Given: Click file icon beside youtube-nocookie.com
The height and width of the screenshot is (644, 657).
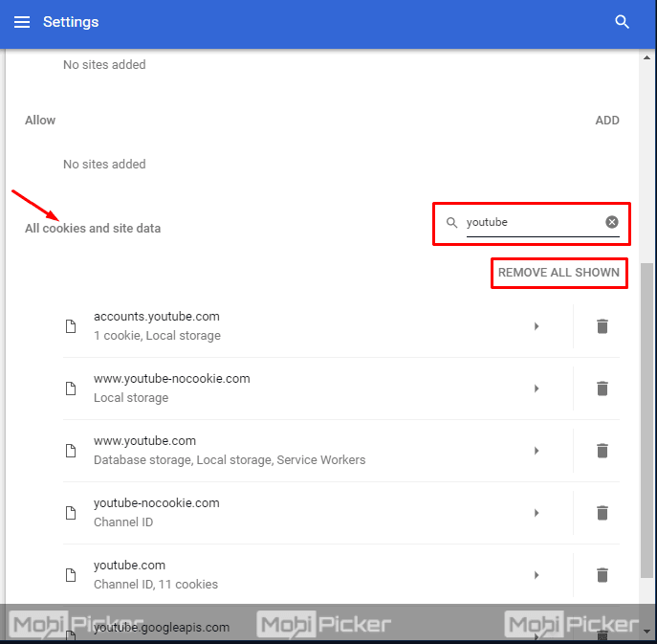Looking at the screenshot, I should [x=71, y=513].
